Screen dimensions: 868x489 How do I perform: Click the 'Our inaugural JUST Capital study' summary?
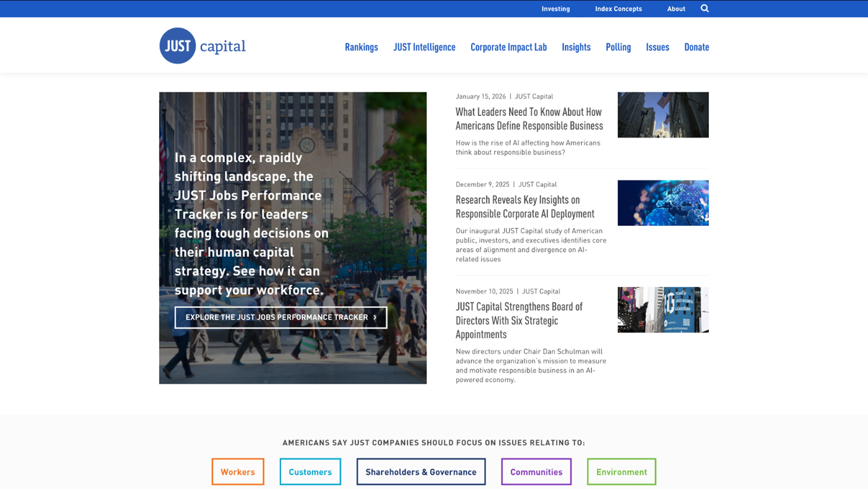click(531, 245)
